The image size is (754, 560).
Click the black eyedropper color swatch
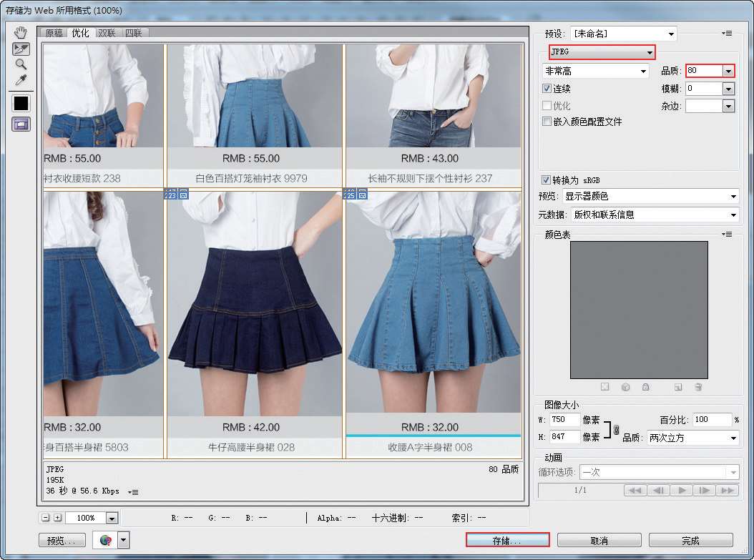[21, 103]
